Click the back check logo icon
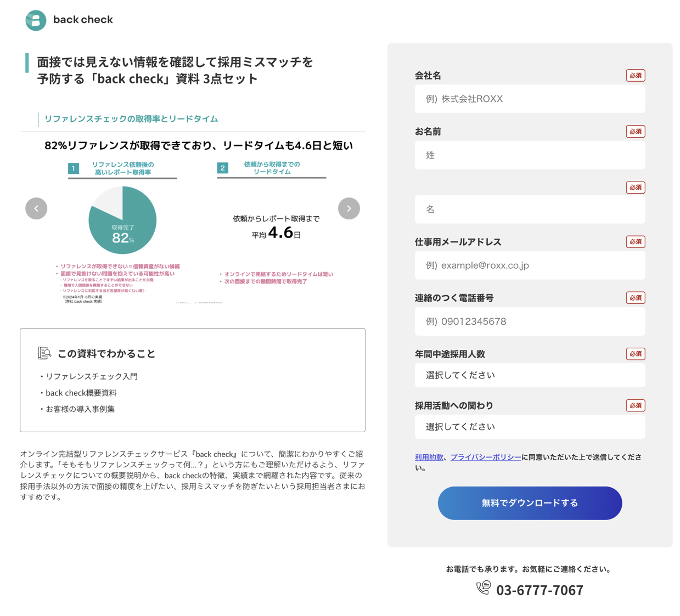 36,20
